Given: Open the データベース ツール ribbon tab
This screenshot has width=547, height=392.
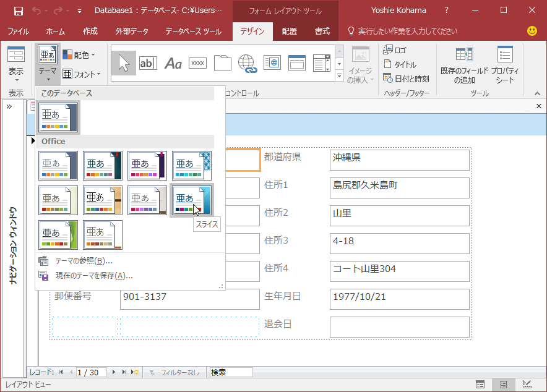Looking at the screenshot, I should coord(193,32).
